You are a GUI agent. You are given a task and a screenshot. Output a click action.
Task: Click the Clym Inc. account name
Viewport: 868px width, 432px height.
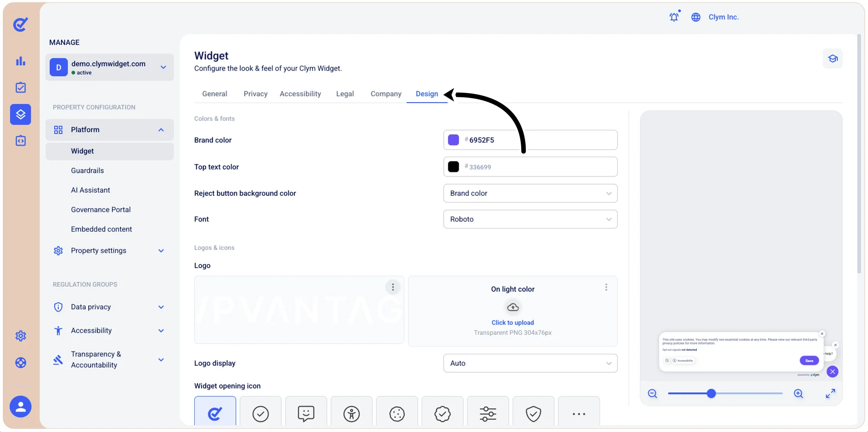point(724,17)
